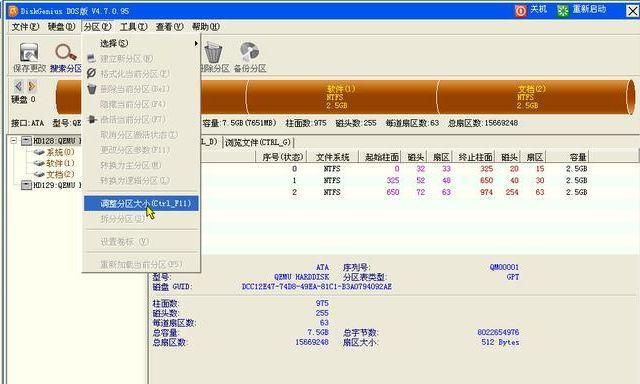
Task: Choose 设置卷标 (V) menu item
Action: coord(141,242)
